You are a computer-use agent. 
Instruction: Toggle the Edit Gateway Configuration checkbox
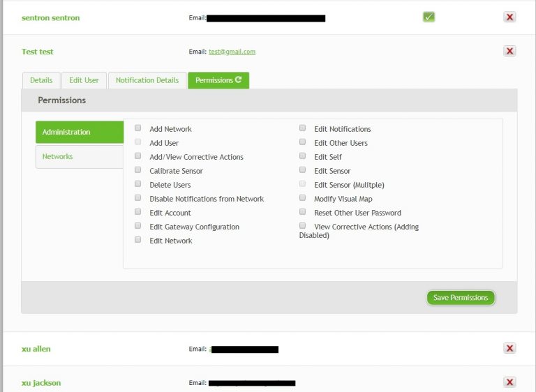pos(138,226)
